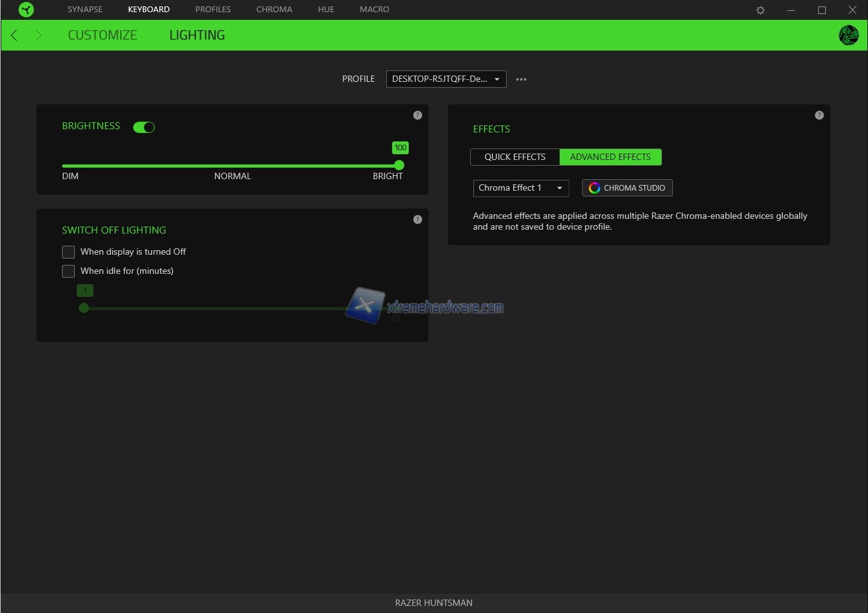The height and width of the screenshot is (613, 868).
Task: Click the back navigation arrow
Action: point(14,35)
